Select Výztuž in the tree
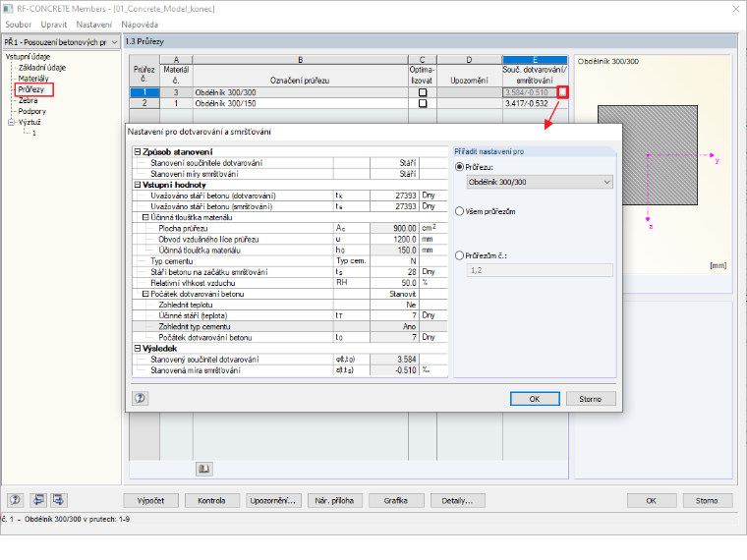This screenshot has width=747, height=560. (x=29, y=123)
